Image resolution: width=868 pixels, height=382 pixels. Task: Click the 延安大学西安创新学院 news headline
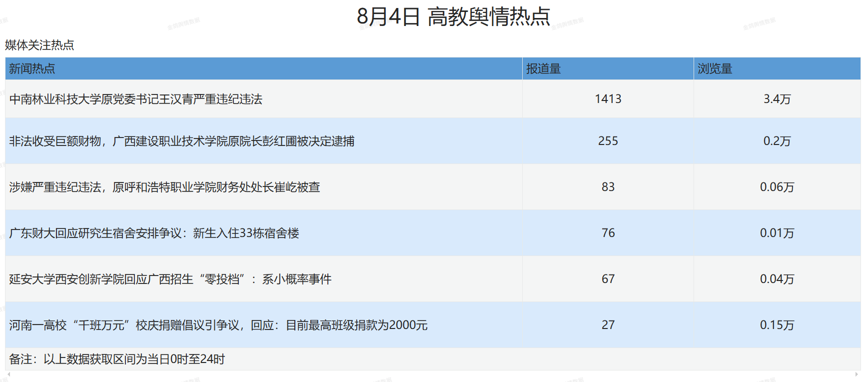pyautogui.click(x=170, y=279)
